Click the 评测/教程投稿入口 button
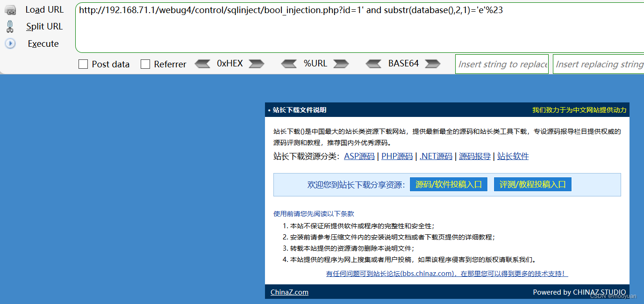This screenshot has height=304, width=644. click(x=533, y=184)
